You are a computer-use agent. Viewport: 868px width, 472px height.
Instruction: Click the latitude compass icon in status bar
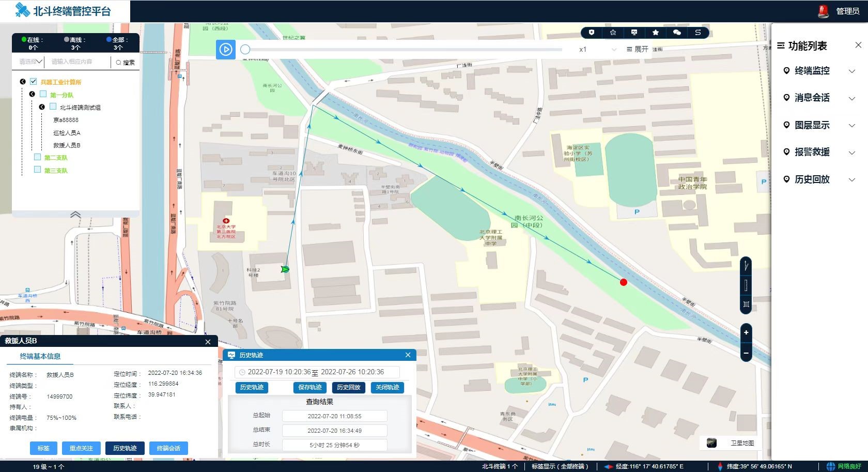720,466
